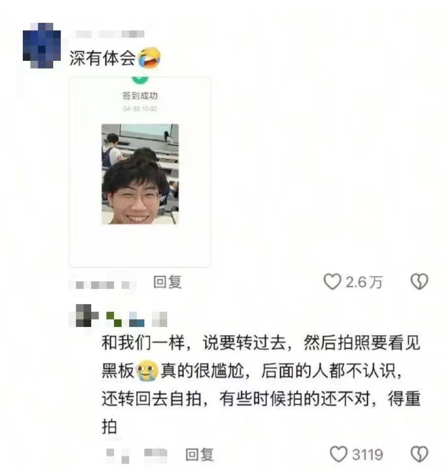Screen dimensions: 448x476
Task: Tap the broken-heart dislike on the reply
Action: [x=419, y=454]
